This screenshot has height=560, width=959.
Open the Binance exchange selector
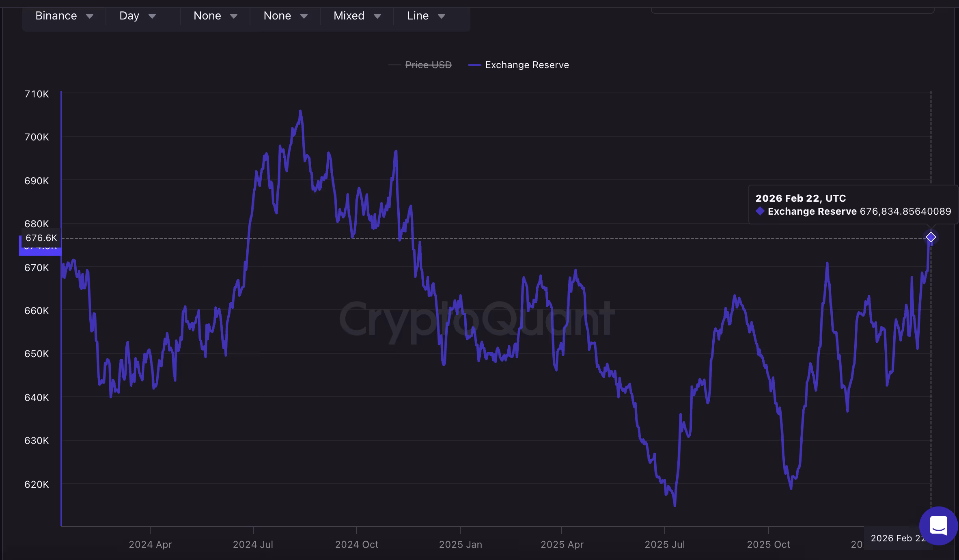point(56,16)
